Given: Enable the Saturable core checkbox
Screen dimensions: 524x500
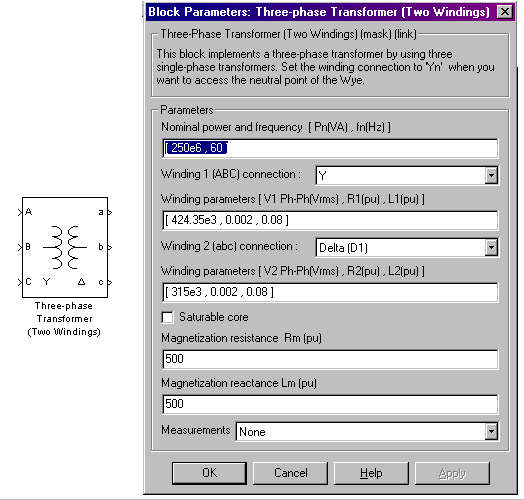Looking at the screenshot, I should (x=167, y=317).
